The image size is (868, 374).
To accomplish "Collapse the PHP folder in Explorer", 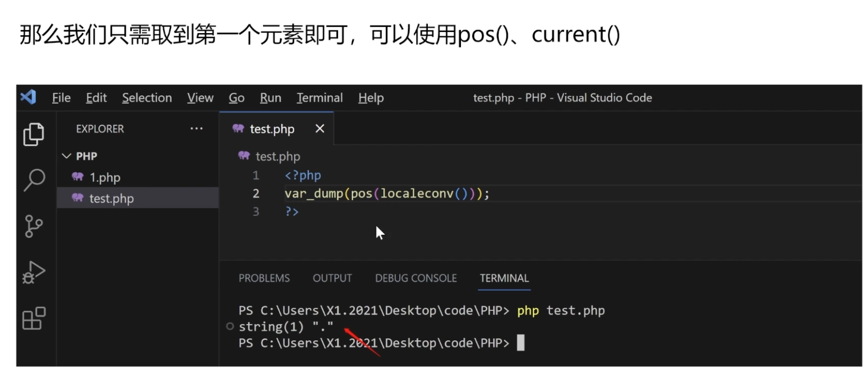I will (x=67, y=156).
